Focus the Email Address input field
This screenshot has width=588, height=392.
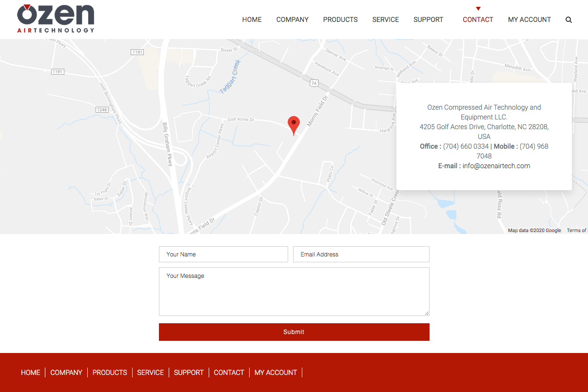point(361,255)
